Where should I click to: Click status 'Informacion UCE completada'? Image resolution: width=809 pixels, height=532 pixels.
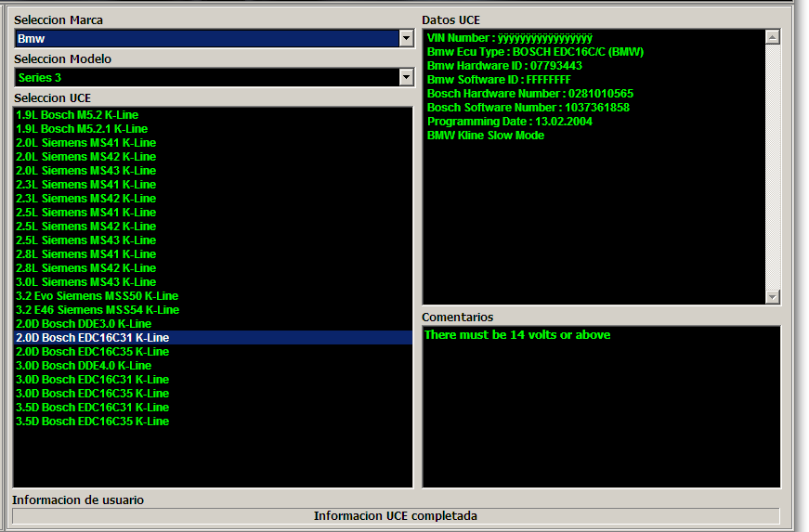tap(396, 516)
